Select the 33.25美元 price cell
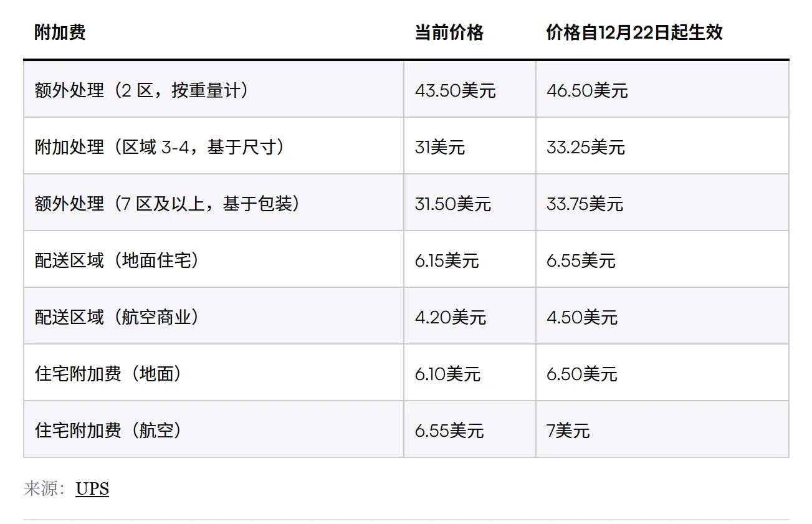The width and height of the screenshot is (812, 524). 585,148
